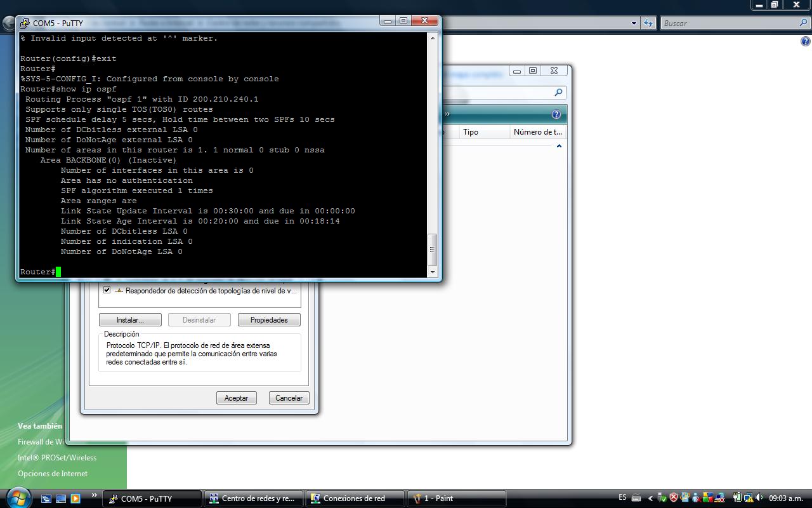The image size is (812, 508).
Task: Click the 09:03 a.m. clock
Action: tap(786, 498)
